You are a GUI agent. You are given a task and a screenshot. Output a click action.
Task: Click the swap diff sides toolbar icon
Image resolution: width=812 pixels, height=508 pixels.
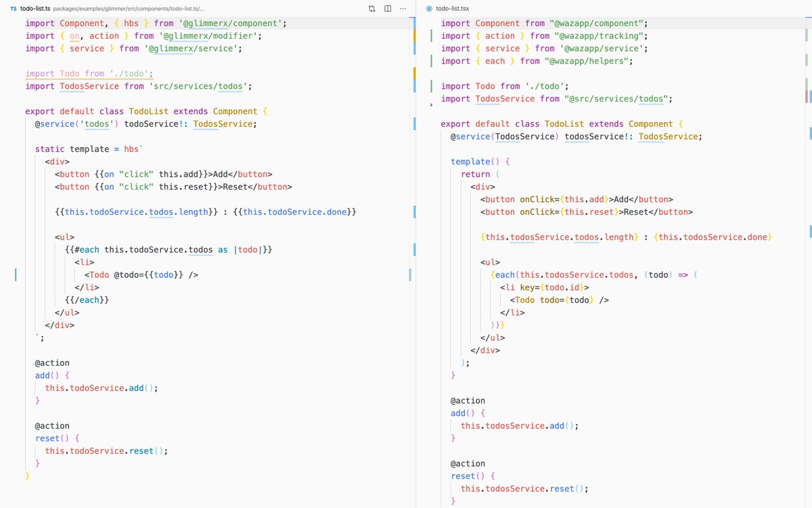coord(371,8)
